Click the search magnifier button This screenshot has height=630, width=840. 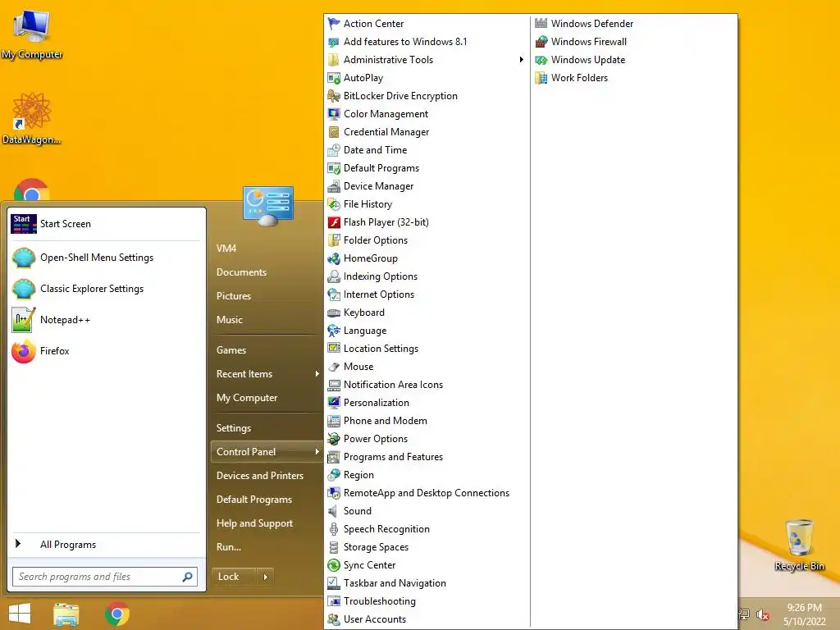tap(188, 577)
